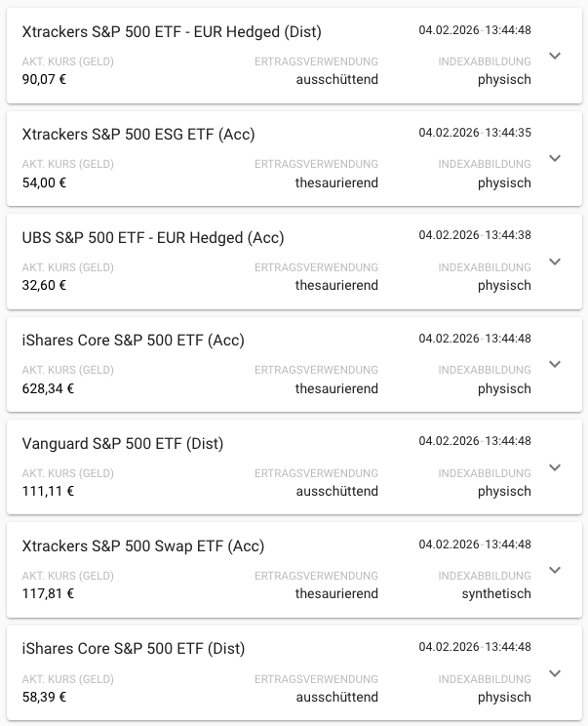Select the synthetisch index replication value

coord(496,593)
